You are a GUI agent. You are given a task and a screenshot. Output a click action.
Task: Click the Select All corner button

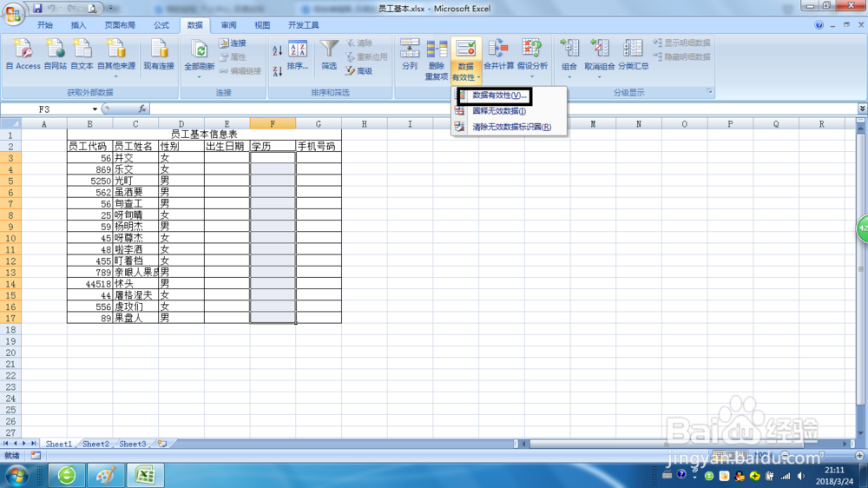pos(10,124)
